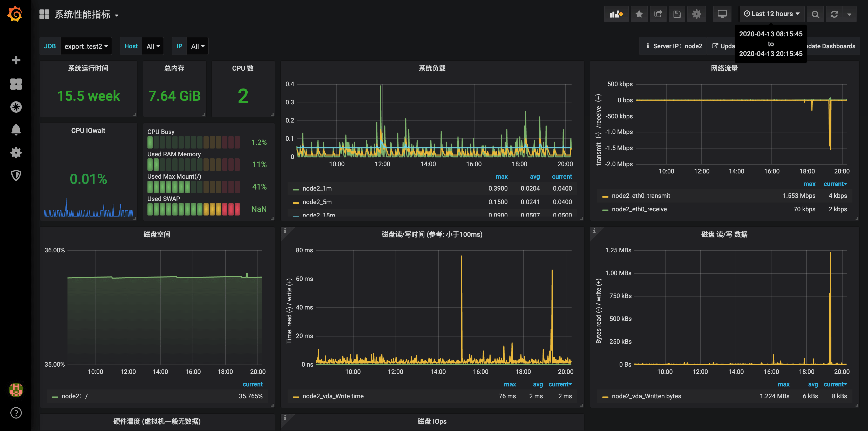Sort 系统负载 legend by max column
Screen dimensions: 868x431
pyautogui.click(x=501, y=177)
